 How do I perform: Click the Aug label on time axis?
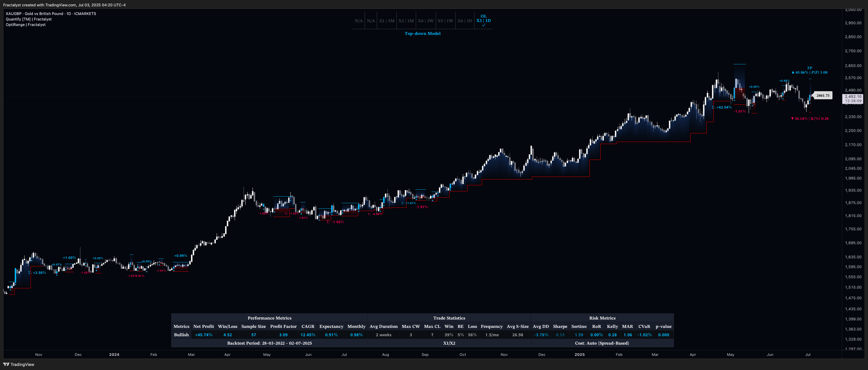[385, 354]
